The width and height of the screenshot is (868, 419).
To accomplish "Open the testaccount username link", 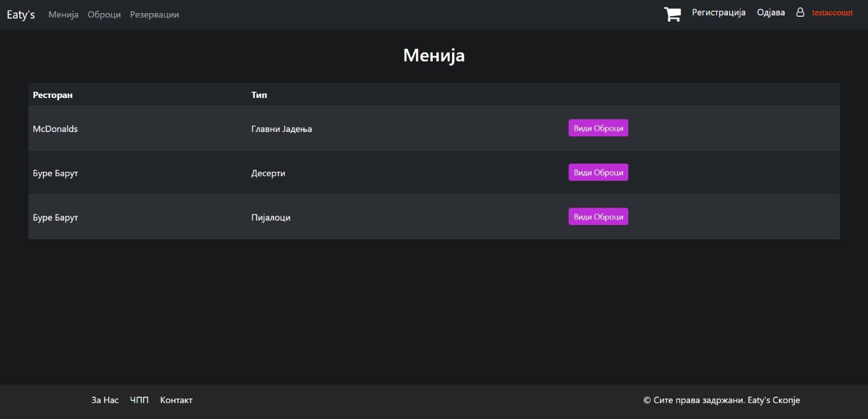I will click(832, 12).
